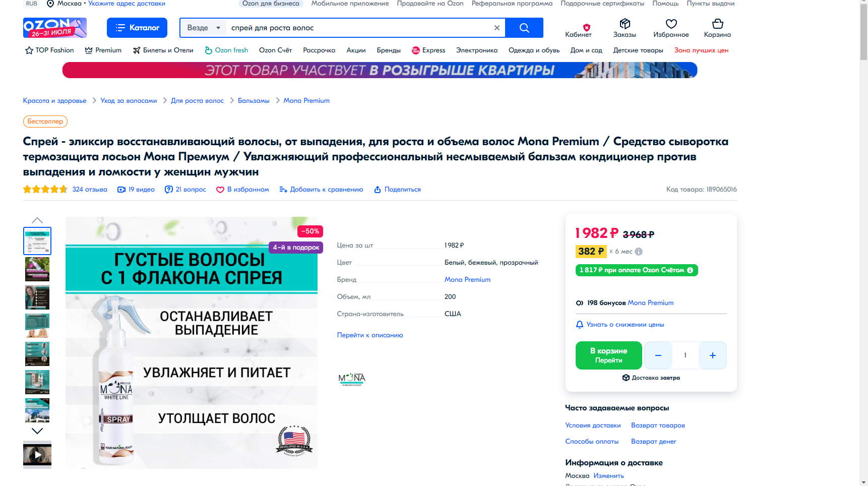Open the Везде search scope dropdown
868x486 pixels.
(204, 28)
